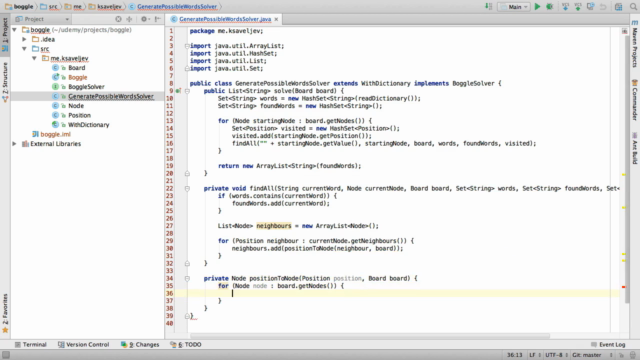Open Ant Build side tab
This screenshot has height=360, width=640.
pos(635,148)
